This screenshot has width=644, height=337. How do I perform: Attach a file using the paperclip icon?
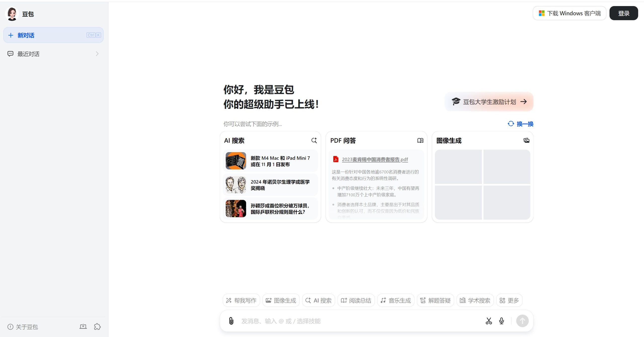tap(231, 321)
